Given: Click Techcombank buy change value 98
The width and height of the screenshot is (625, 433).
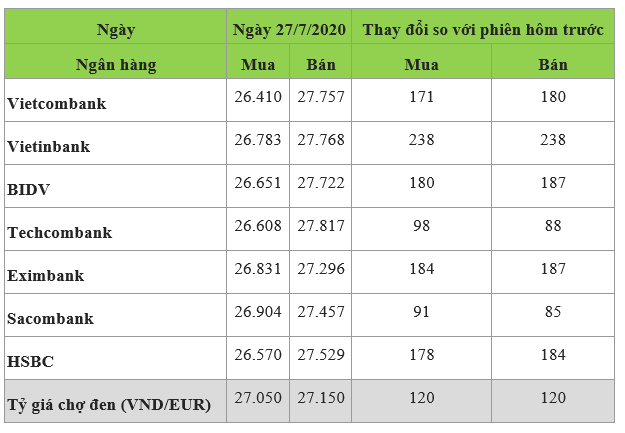Looking at the screenshot, I should click(421, 226).
